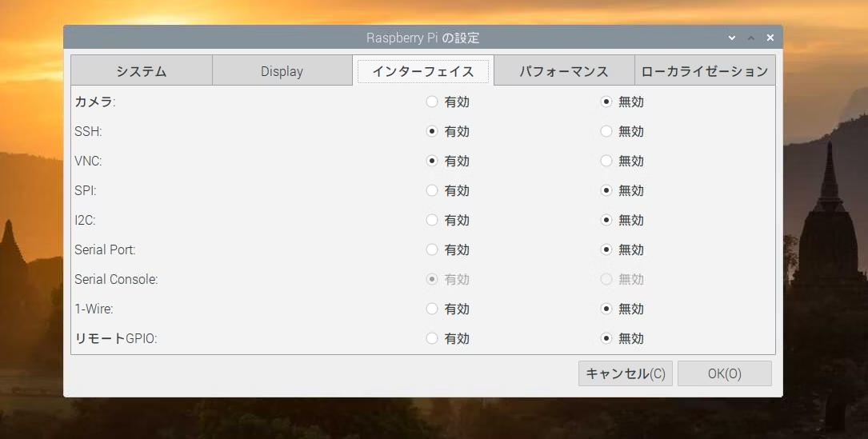Image resolution: width=868 pixels, height=439 pixels.
Task: Click the Serial Port: label
Action: pyautogui.click(x=105, y=249)
